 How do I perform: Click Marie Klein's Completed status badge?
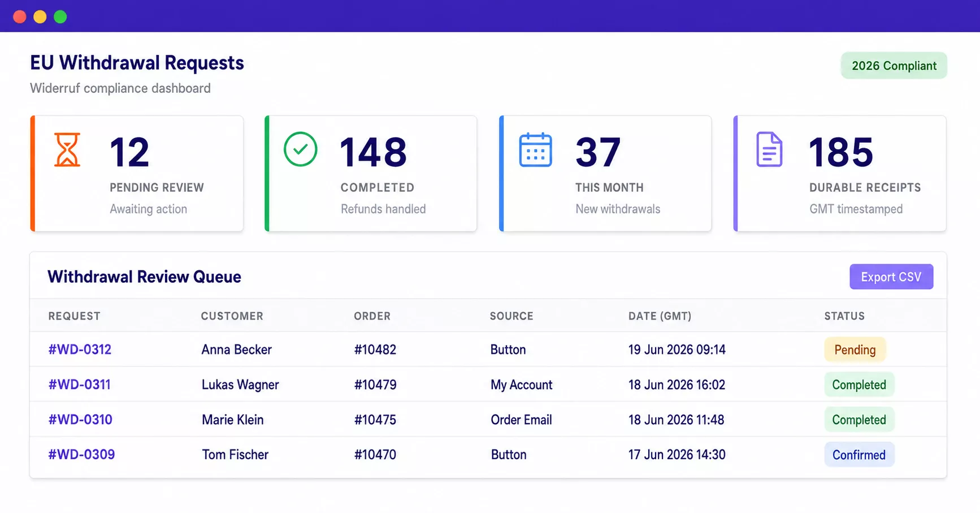pos(859,420)
